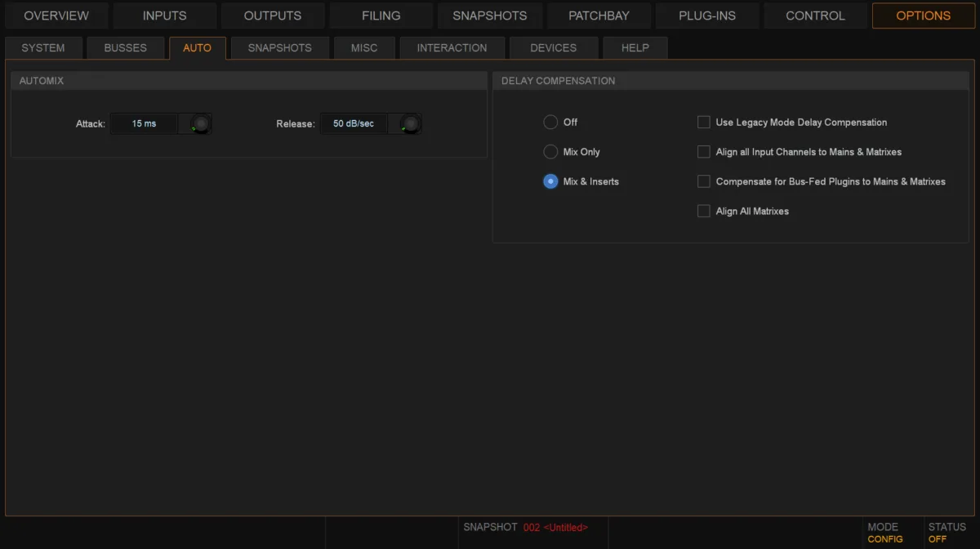
Task: Open the HELP options tab
Action: click(x=635, y=48)
